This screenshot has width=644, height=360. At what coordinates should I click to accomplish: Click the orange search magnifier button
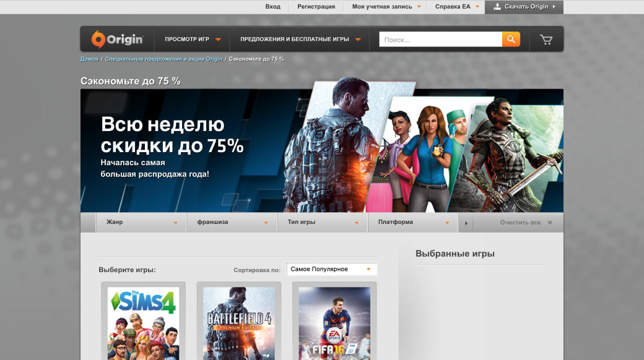click(511, 40)
